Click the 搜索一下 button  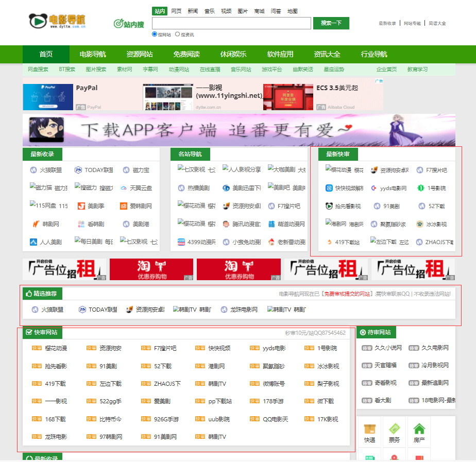click(331, 23)
